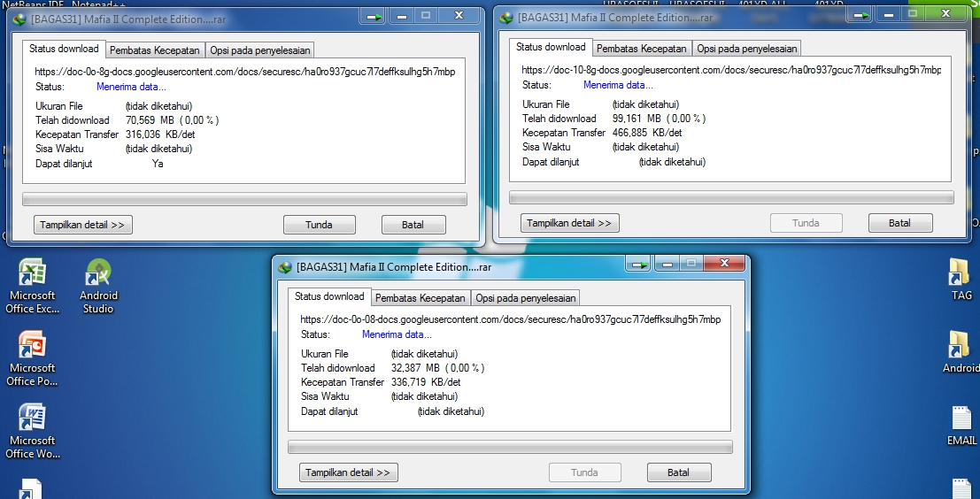Click the Menerima data... status in the top-right window
Image resolution: width=980 pixels, height=499 pixels.
point(618,85)
